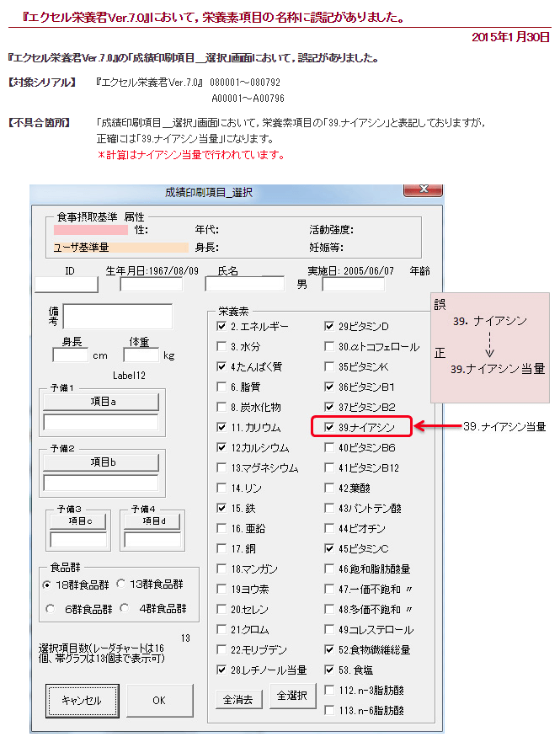
Task: Focus the 実施日 date field
Action: [x=354, y=285]
